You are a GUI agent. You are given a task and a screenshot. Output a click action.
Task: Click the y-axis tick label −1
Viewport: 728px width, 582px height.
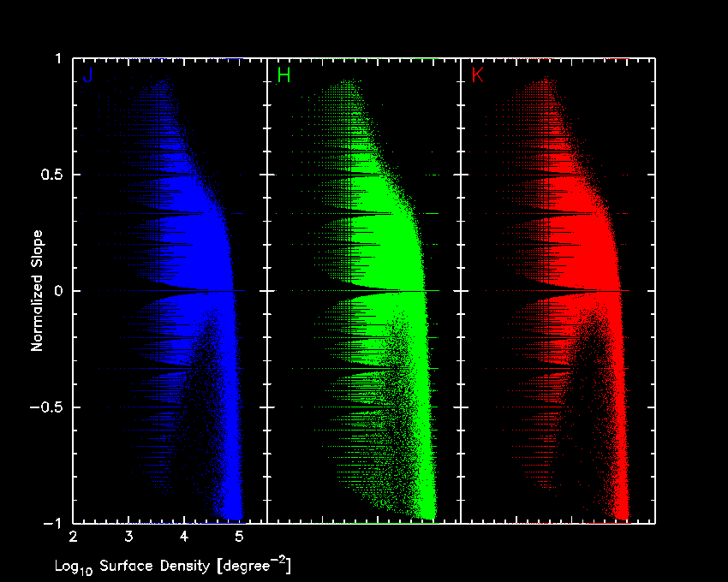point(54,523)
